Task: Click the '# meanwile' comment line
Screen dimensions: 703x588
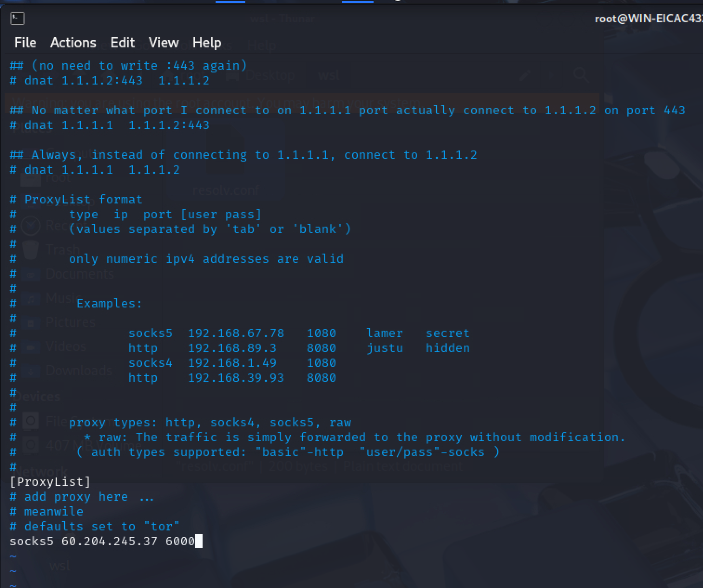Action: coord(46,511)
